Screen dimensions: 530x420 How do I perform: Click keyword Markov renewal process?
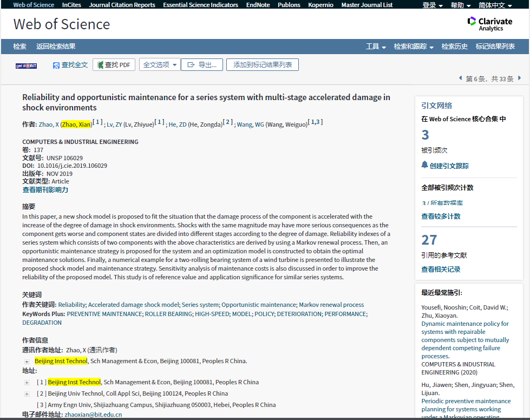pyautogui.click(x=331, y=305)
